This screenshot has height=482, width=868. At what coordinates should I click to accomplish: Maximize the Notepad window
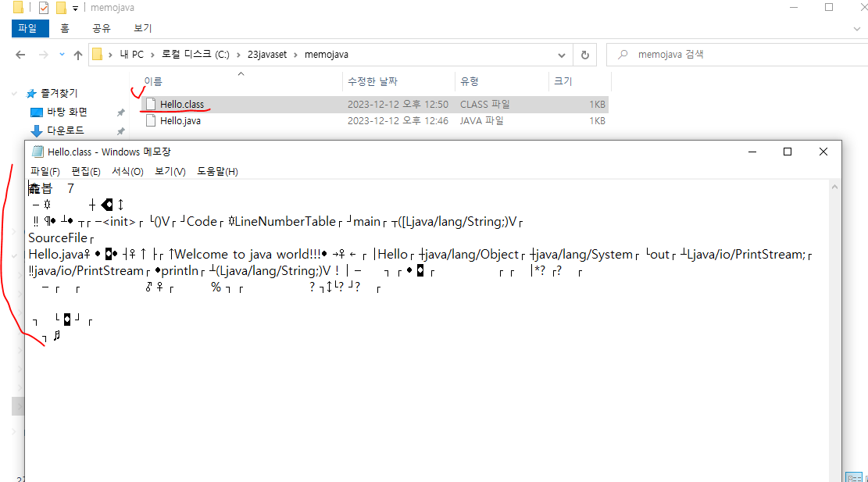[788, 152]
